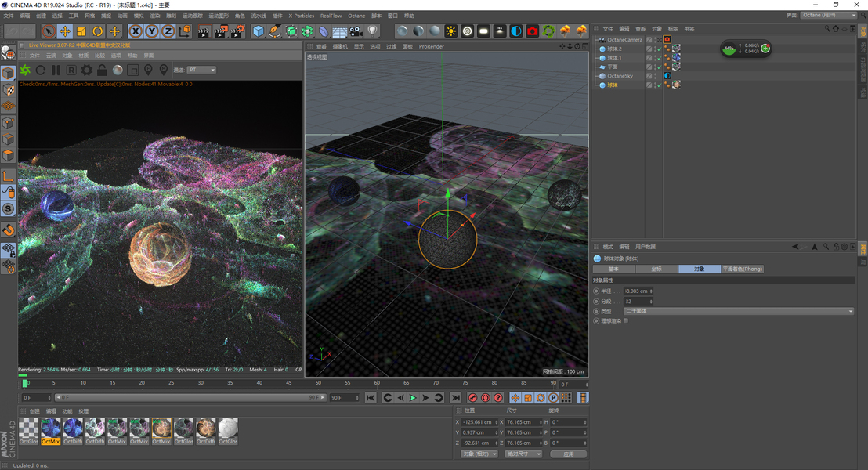Open the PT kernel channel dropdown
The width and height of the screenshot is (868, 470).
201,70
